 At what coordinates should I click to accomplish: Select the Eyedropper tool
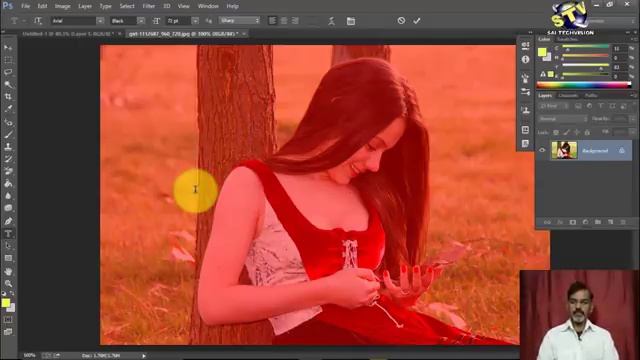pyautogui.click(x=8, y=109)
